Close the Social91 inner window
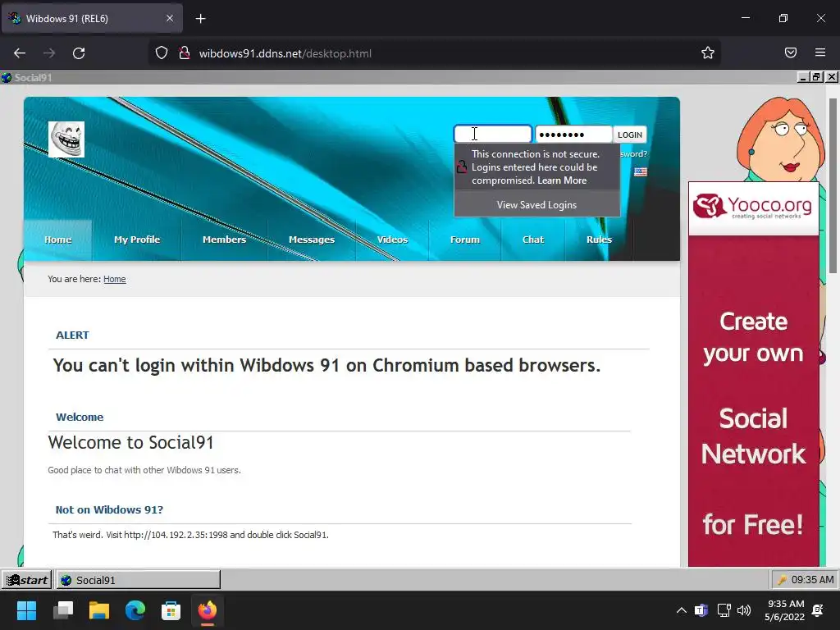 832,77
